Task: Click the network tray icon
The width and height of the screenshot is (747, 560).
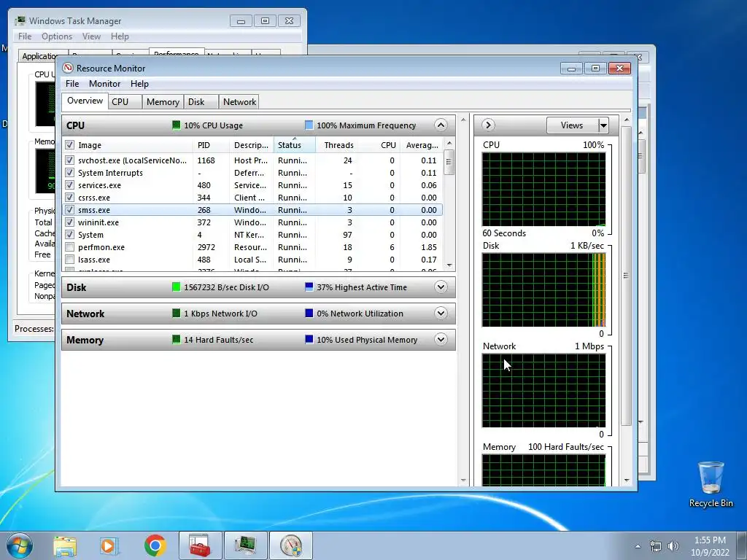Action: (656, 546)
